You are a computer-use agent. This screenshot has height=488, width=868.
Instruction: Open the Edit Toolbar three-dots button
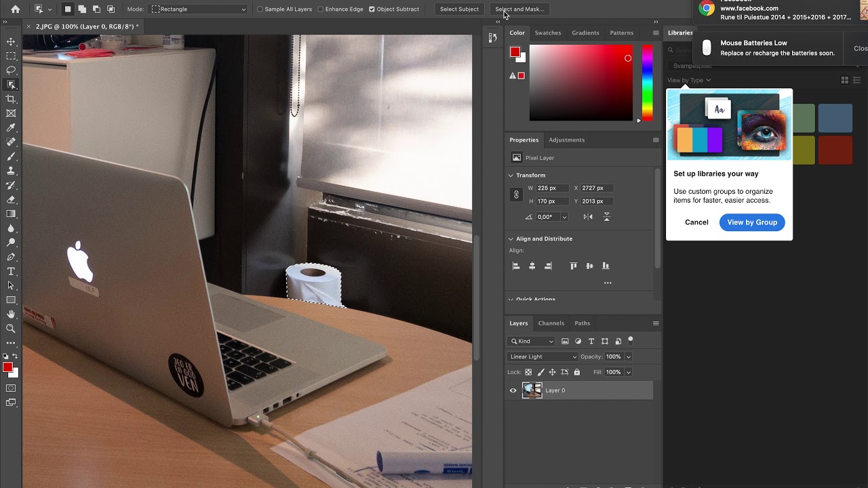[11, 343]
